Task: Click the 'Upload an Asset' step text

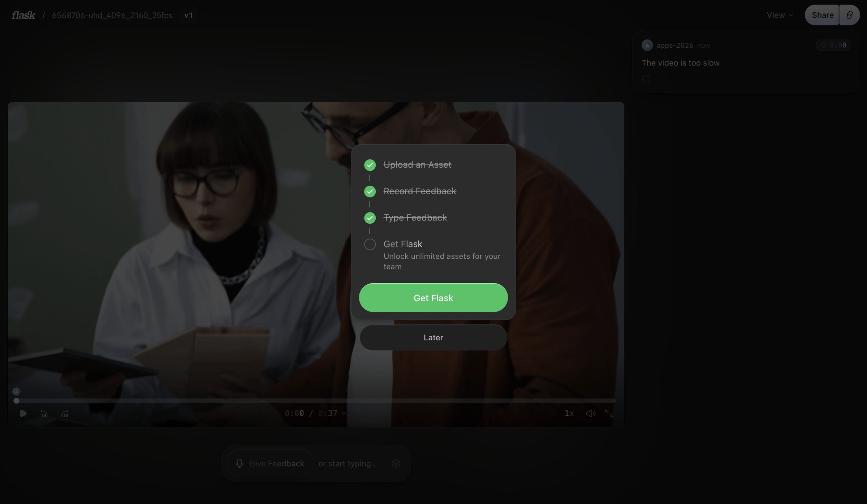Action: pos(417,165)
